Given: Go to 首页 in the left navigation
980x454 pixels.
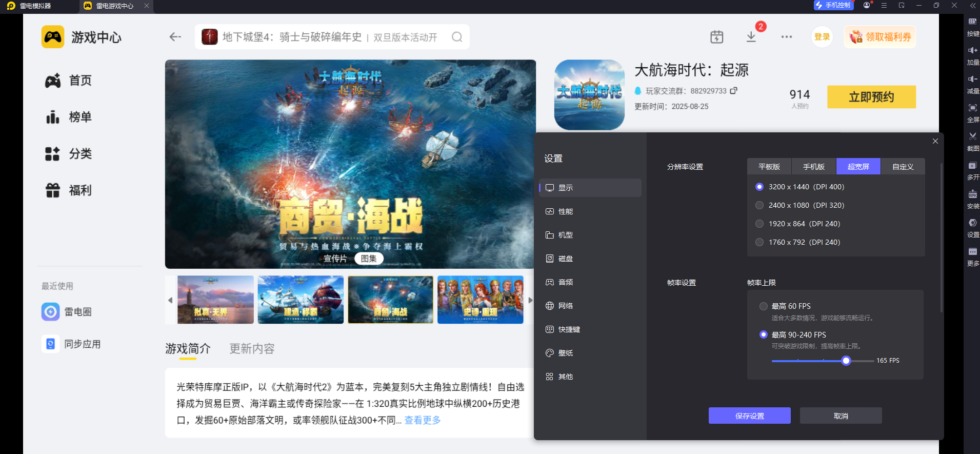Looking at the screenshot, I should pos(69,81).
